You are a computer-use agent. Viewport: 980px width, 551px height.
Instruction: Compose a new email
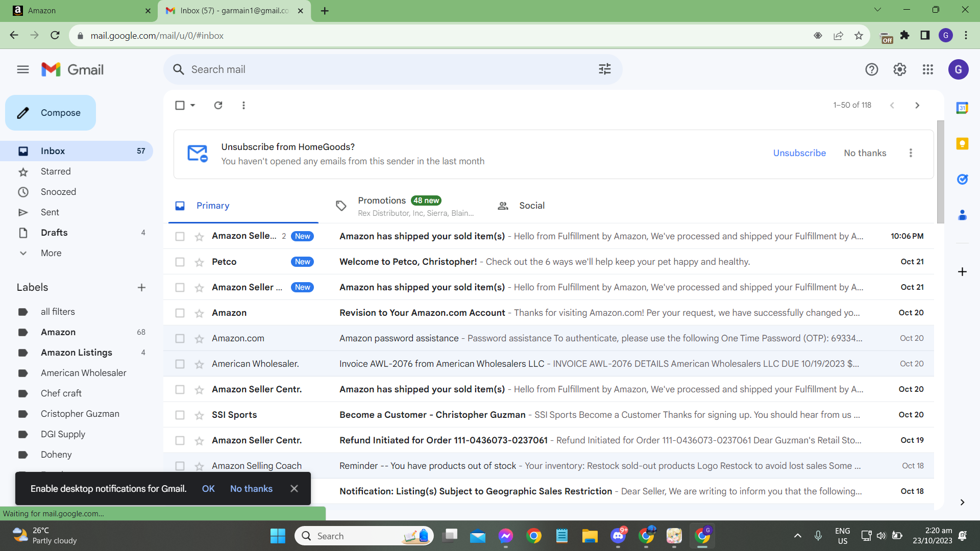51,113
